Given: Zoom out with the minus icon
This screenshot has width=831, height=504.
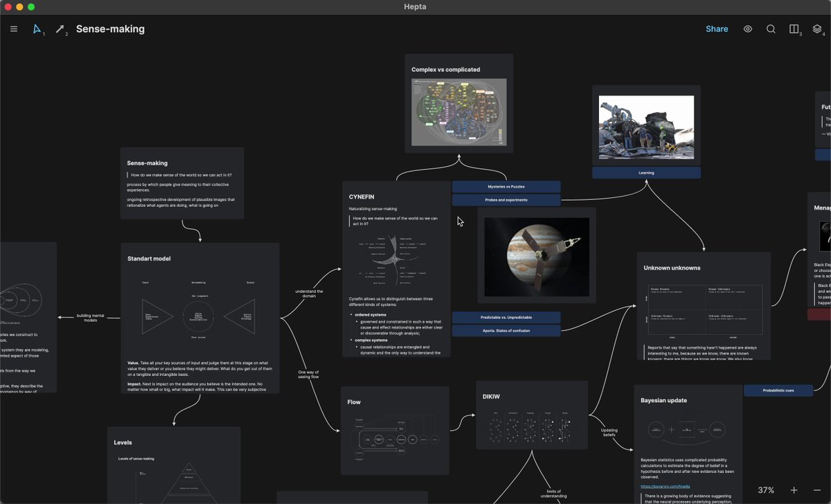Looking at the screenshot, I should (x=817, y=490).
